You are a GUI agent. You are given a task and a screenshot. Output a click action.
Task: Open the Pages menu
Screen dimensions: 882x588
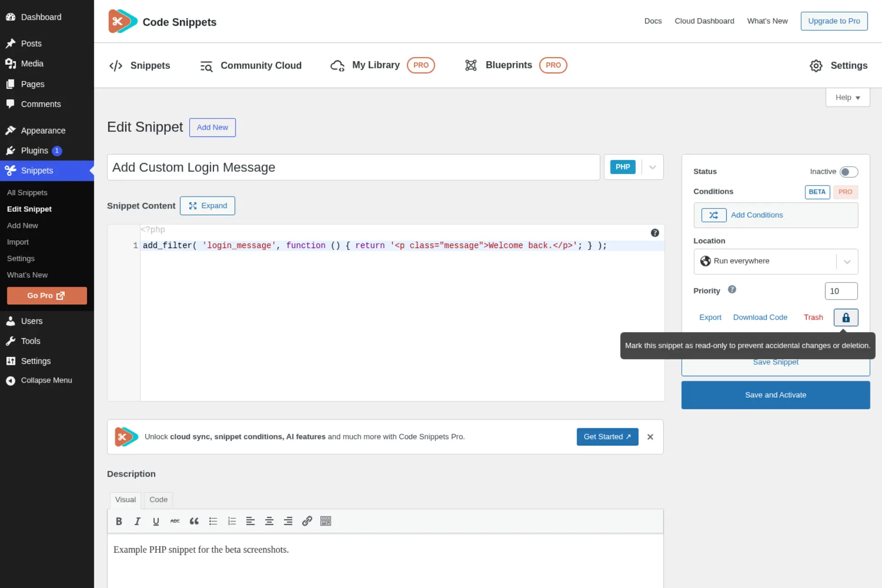click(47, 84)
